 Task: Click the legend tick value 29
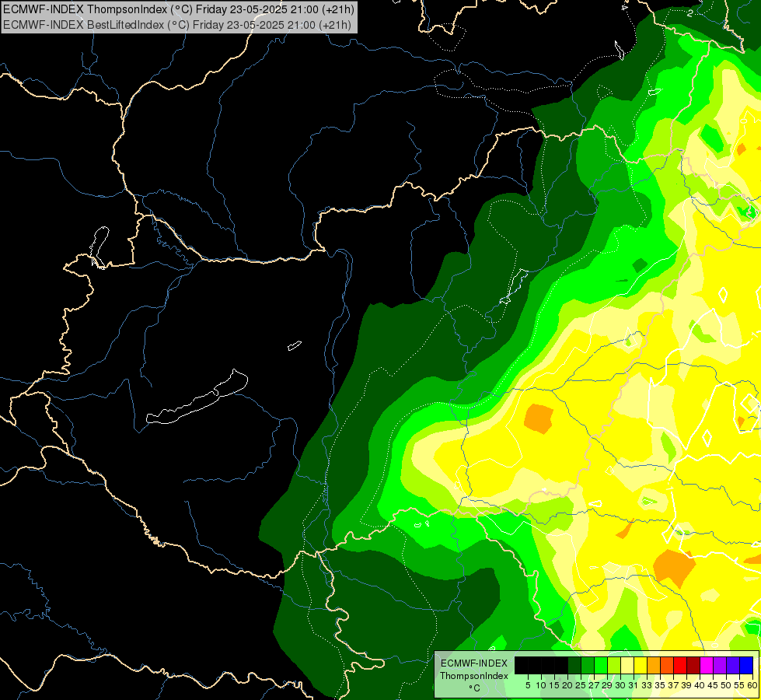click(x=607, y=685)
